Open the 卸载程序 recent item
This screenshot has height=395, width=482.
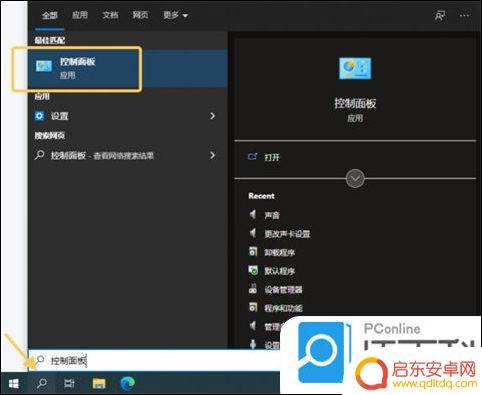(280, 252)
